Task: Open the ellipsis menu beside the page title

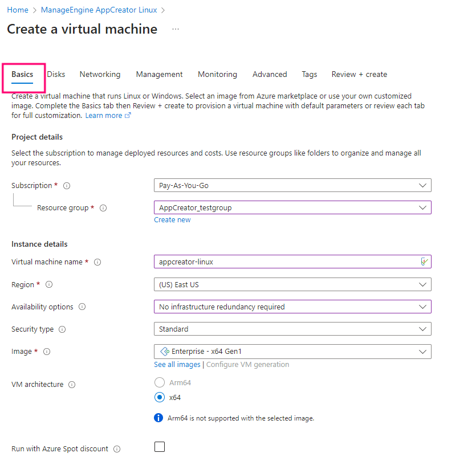Action: click(x=176, y=29)
